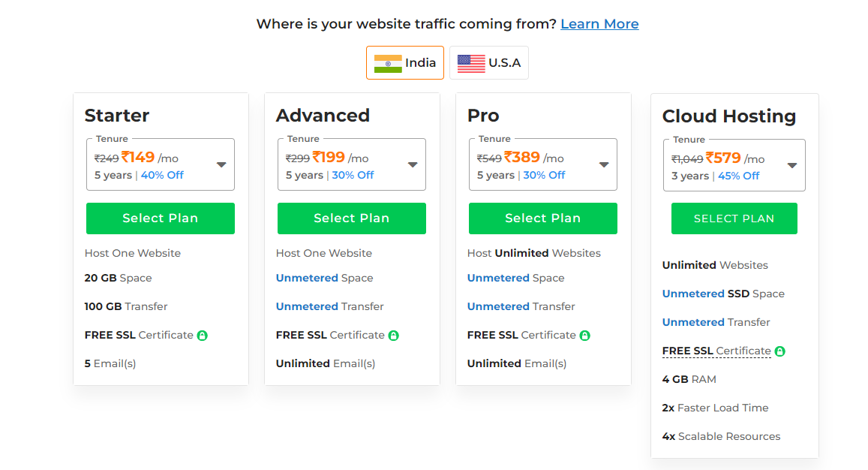Select the Pro plan
Image resolution: width=868 pixels, height=470 pixels.
click(x=543, y=218)
